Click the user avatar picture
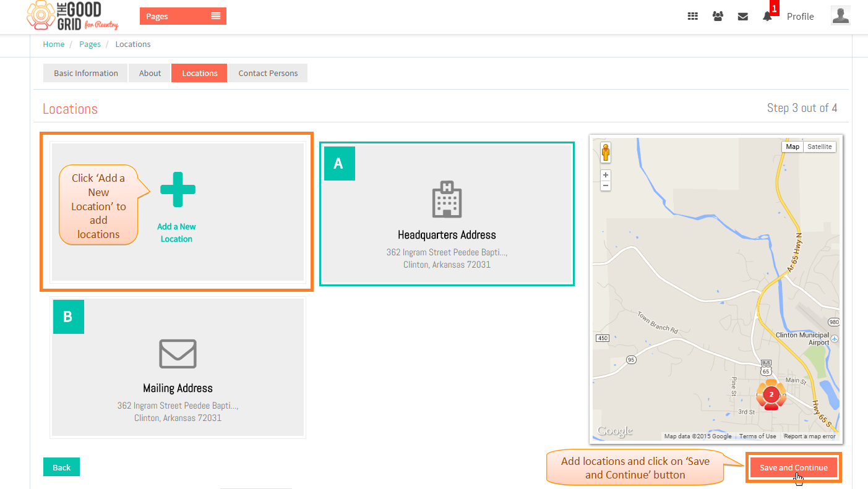 click(x=841, y=15)
